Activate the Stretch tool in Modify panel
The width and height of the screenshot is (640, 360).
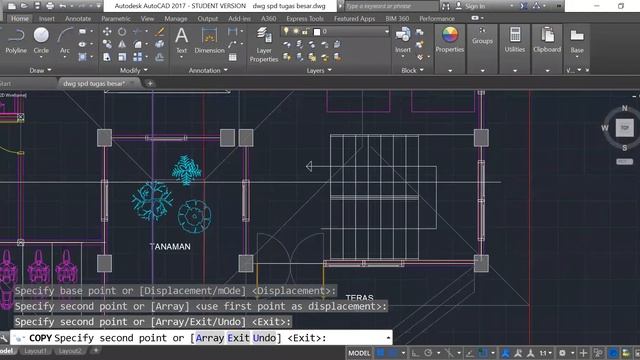click(107, 57)
